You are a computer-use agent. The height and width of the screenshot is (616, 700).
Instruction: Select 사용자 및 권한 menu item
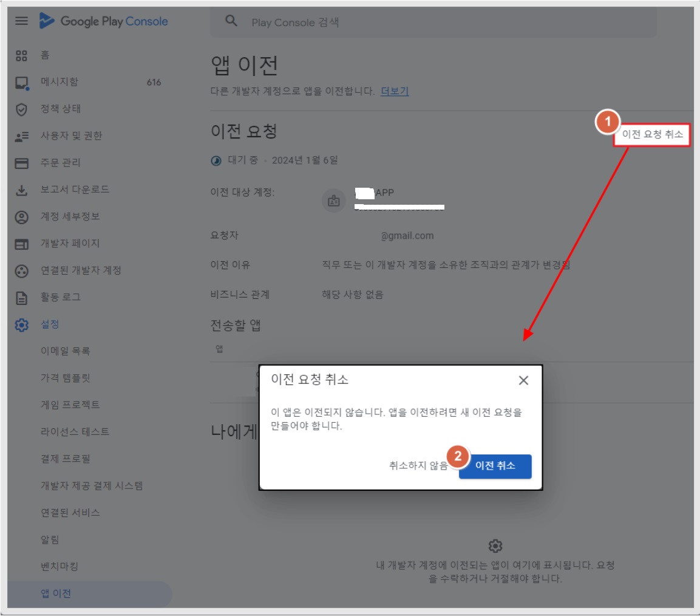pos(72,135)
